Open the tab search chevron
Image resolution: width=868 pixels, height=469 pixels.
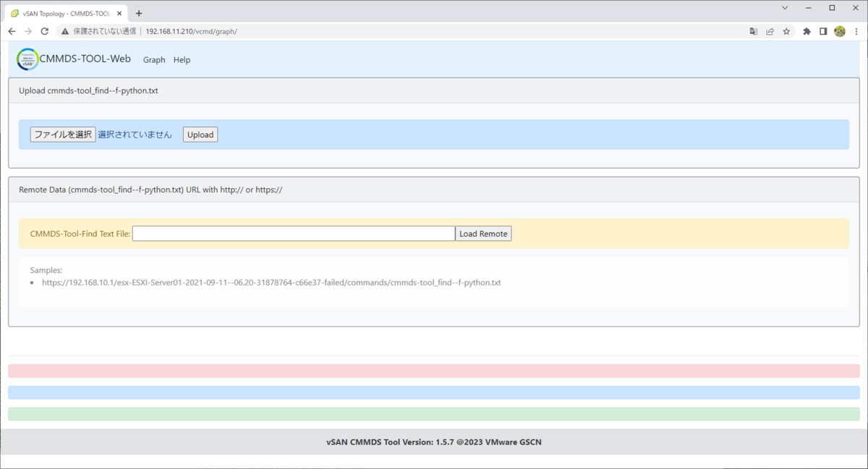(x=785, y=7)
